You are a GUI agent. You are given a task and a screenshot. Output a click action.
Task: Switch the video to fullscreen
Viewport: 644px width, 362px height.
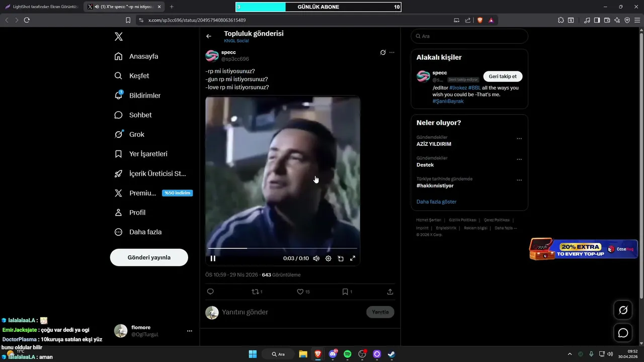click(353, 258)
